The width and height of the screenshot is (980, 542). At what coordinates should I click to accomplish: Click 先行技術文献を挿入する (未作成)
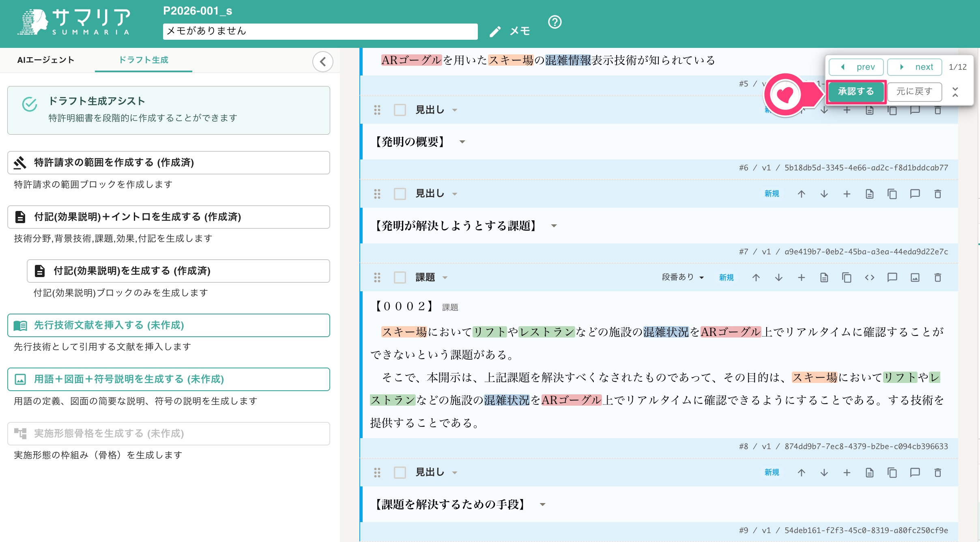(169, 325)
